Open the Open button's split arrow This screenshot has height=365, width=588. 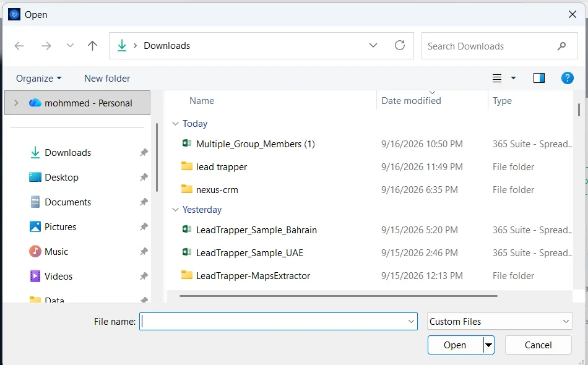[x=488, y=345]
